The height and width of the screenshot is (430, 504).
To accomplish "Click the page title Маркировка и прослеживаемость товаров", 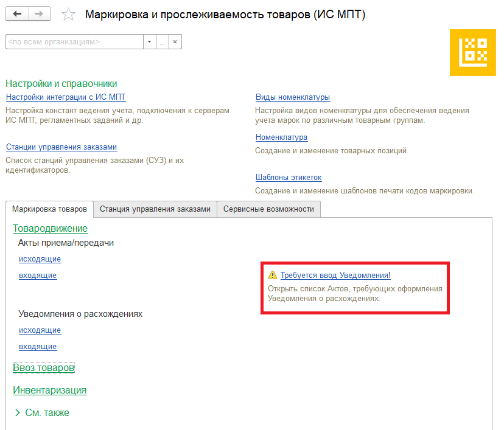I will pyautogui.click(x=225, y=15).
